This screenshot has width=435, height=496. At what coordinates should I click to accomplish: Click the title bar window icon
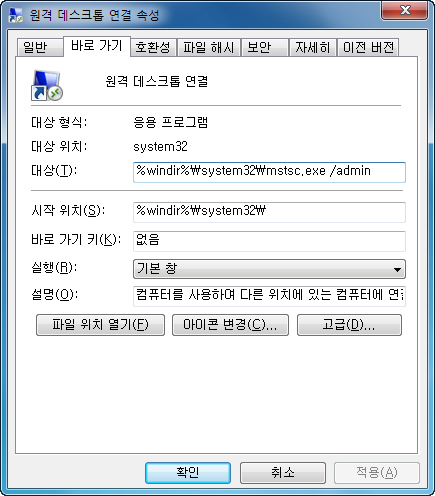tap(16, 15)
